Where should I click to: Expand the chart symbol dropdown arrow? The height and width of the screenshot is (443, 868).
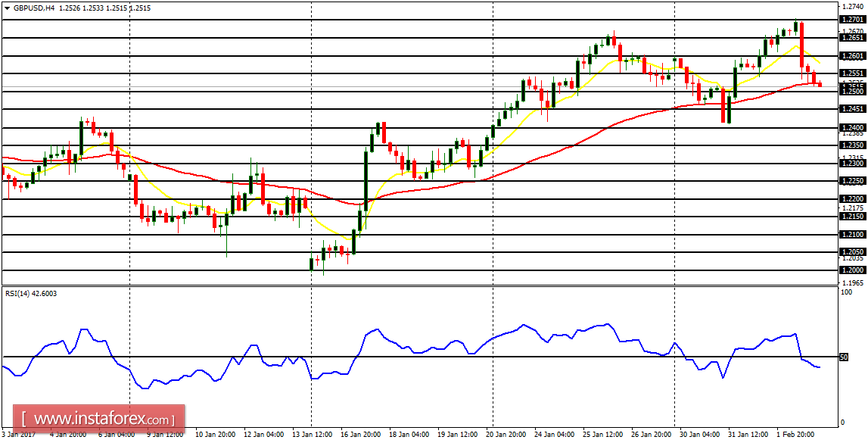(x=8, y=7)
